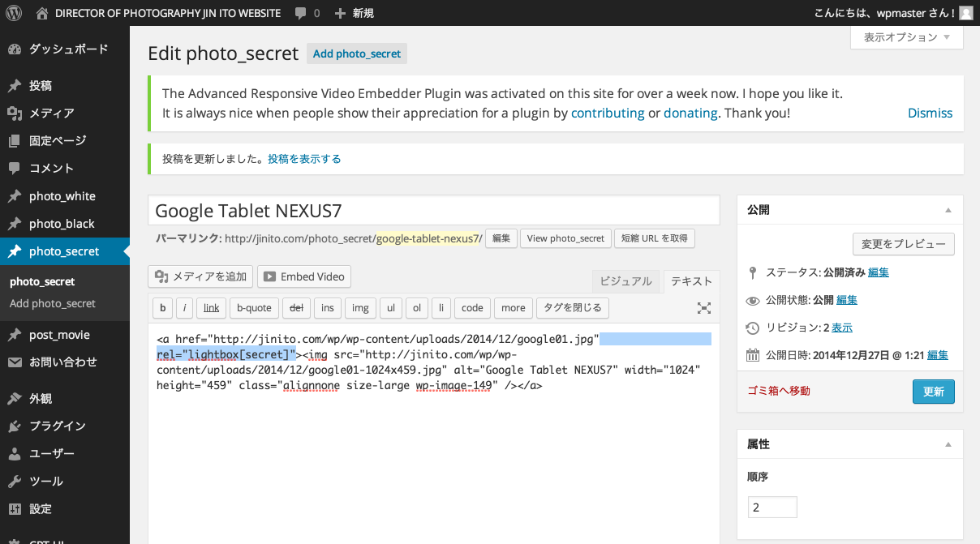Click the ol quicktag button
Image resolution: width=980 pixels, height=544 pixels.
416,307
